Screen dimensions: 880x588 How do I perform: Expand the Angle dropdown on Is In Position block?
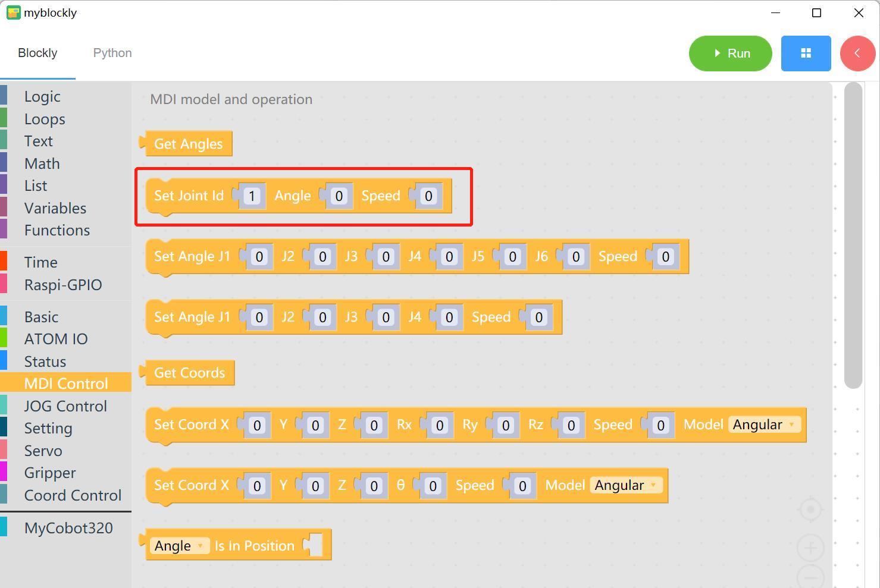pyautogui.click(x=179, y=546)
